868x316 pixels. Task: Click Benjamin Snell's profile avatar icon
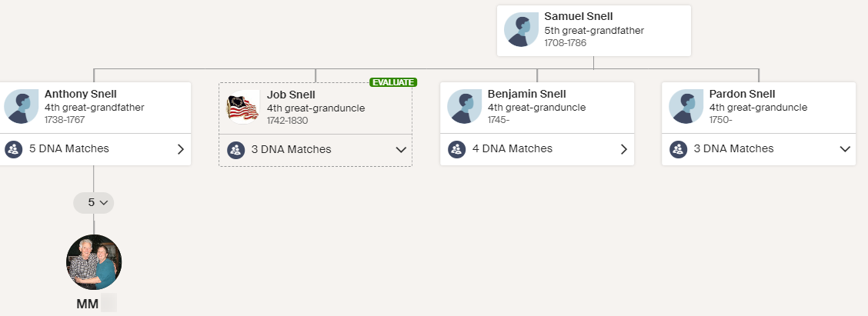[x=464, y=106]
